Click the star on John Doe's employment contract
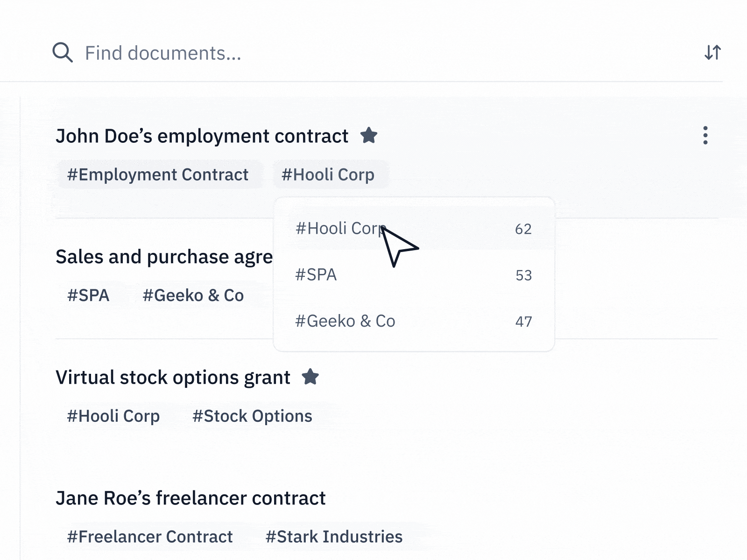 pos(370,136)
